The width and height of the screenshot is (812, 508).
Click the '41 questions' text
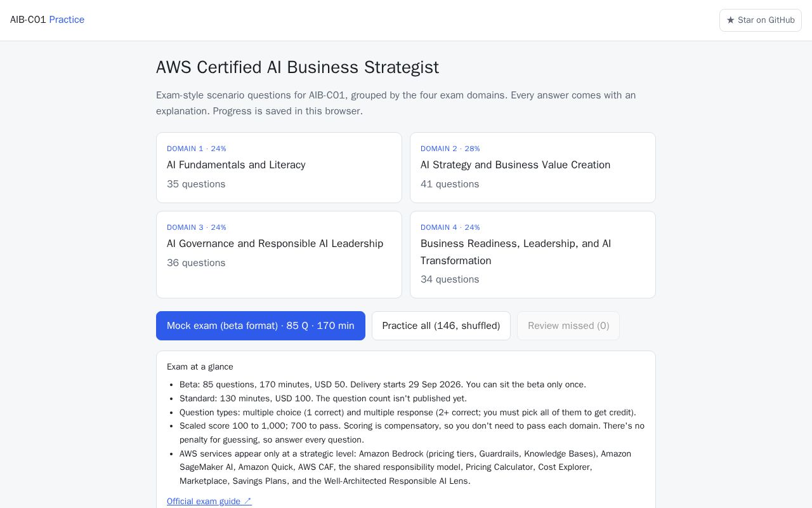click(x=450, y=184)
